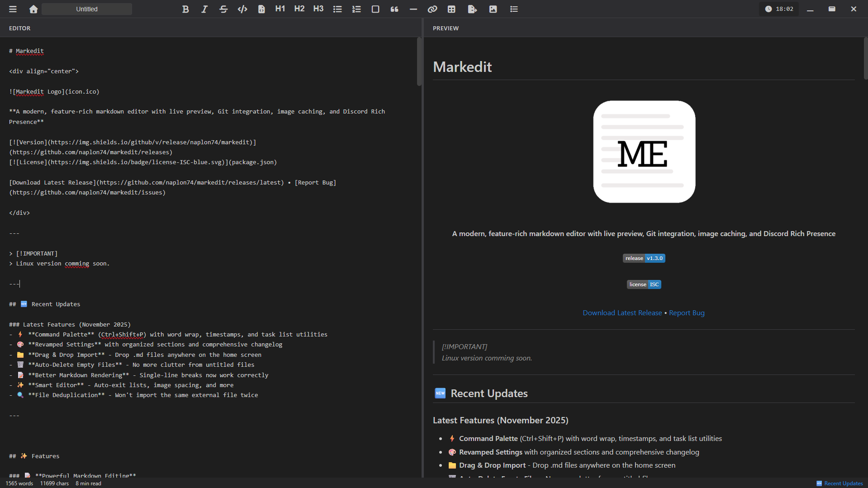Click the Report Bug link

coord(687,313)
